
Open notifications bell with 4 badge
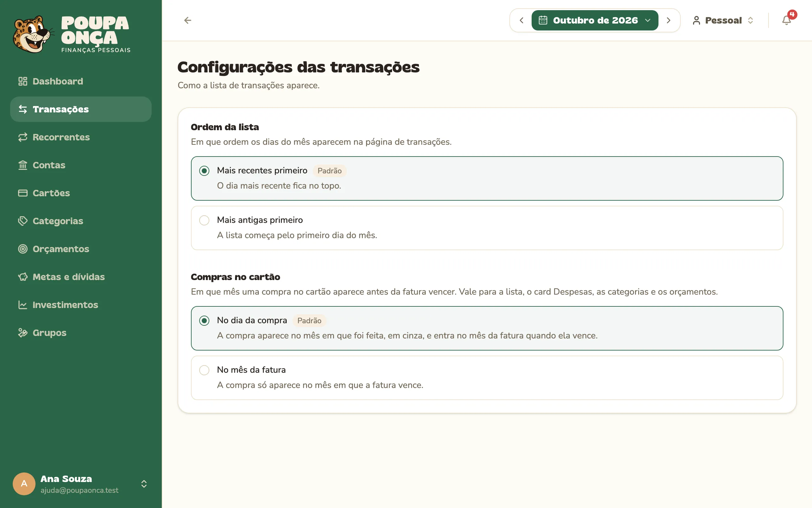click(x=787, y=21)
